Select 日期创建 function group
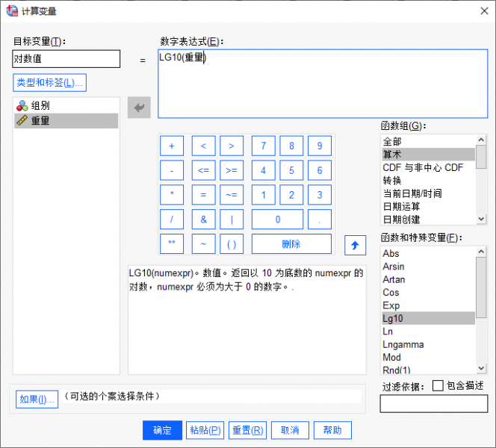Screen dimensions: 496x448 tap(428, 219)
